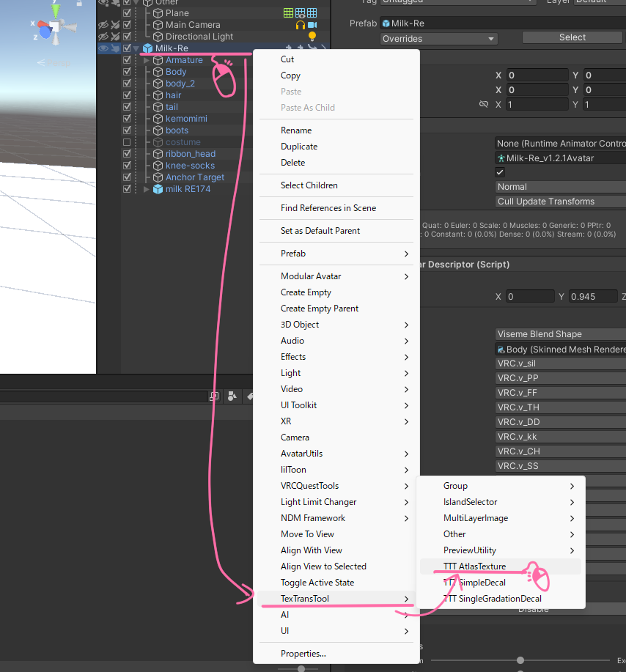Click the Main Camera video camera icon
The height and width of the screenshot is (672, 626).
tap(312, 25)
